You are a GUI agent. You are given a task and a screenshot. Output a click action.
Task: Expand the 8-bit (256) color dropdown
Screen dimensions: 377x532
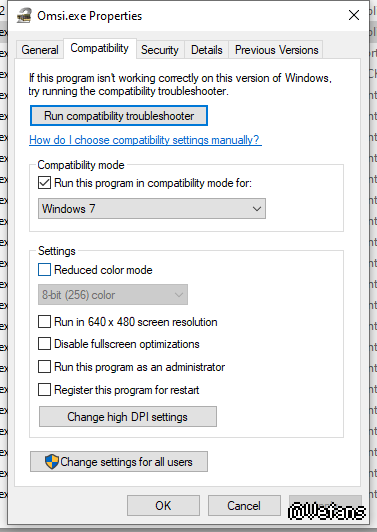pos(113,294)
